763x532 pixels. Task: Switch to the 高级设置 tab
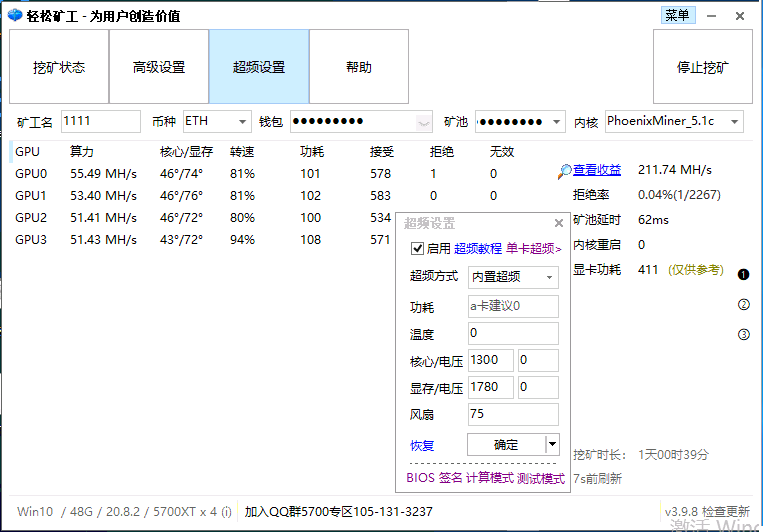(x=159, y=67)
